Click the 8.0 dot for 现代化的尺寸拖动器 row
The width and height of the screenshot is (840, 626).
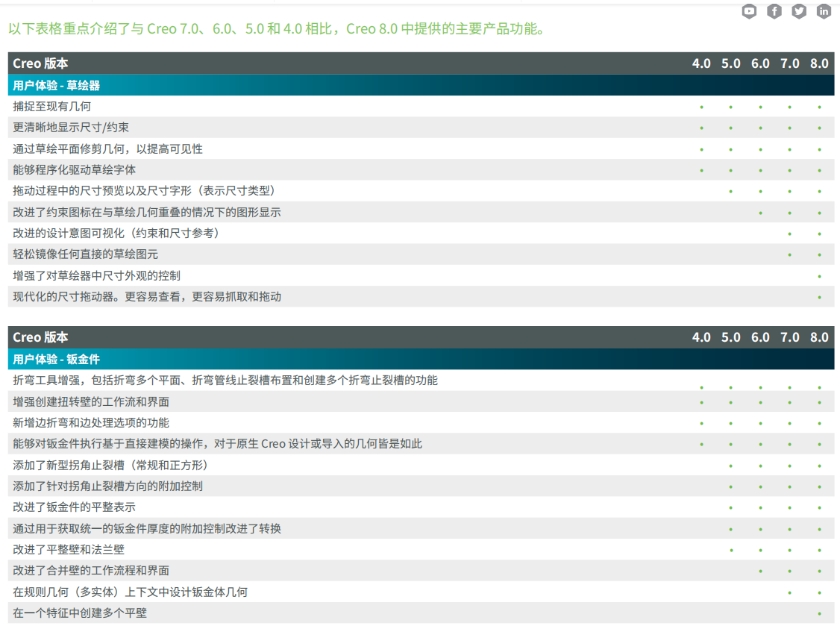tap(819, 298)
